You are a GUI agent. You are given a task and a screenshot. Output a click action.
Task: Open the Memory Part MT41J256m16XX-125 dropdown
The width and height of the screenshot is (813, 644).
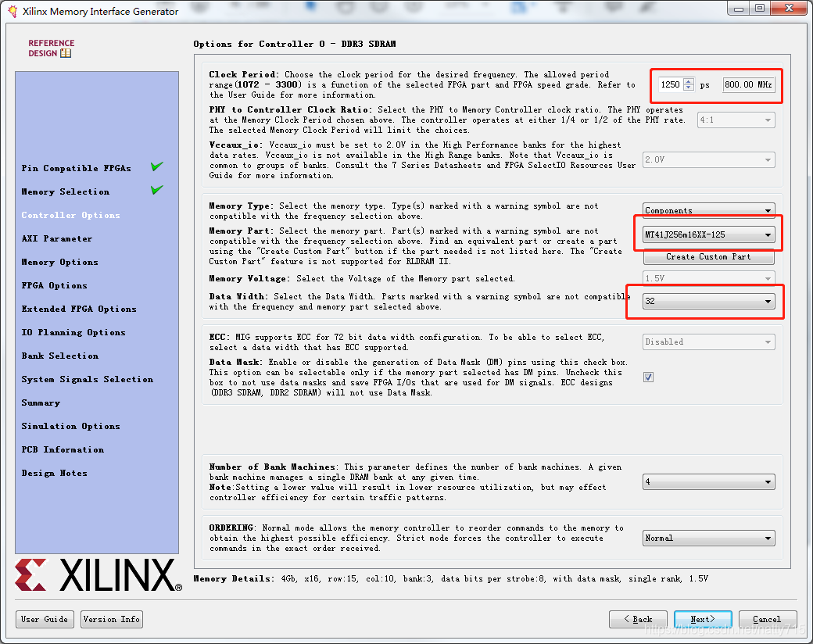pyautogui.click(x=709, y=235)
